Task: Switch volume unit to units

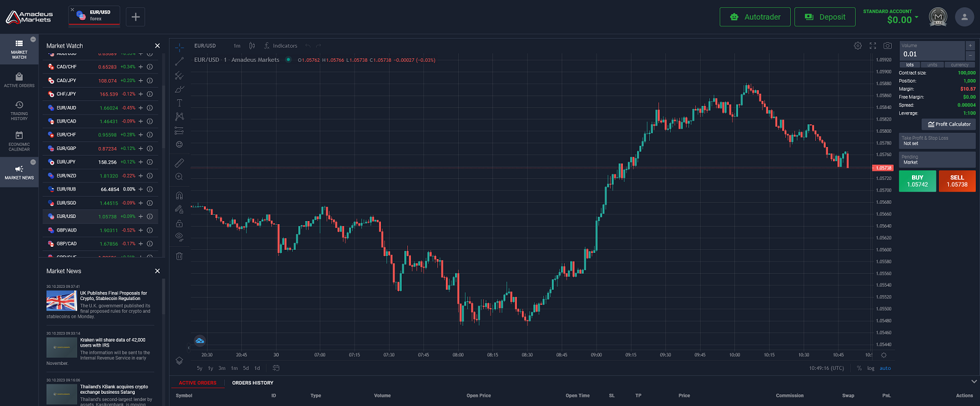Action: coord(932,65)
